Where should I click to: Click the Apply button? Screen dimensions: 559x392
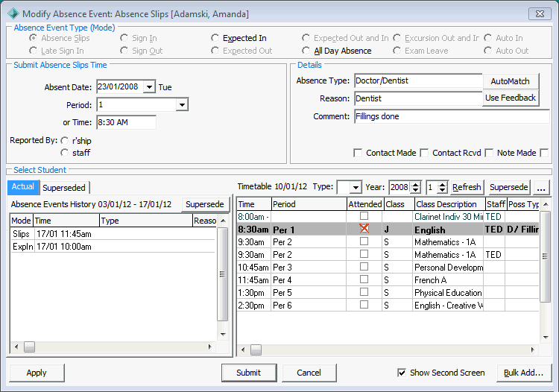pos(37,373)
